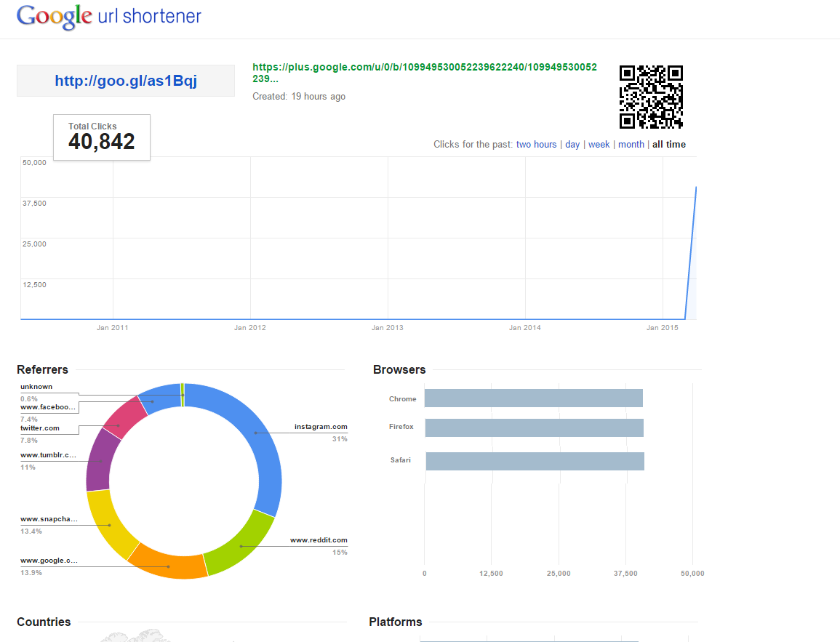Show clicks for past two hours
This screenshot has height=642, width=840.
(536, 145)
